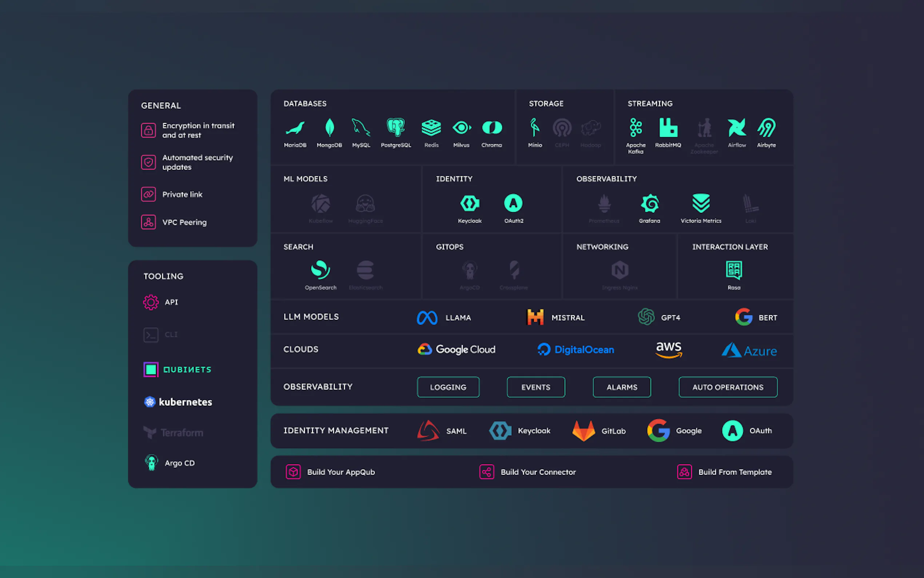Select the Rasa interaction layer icon
The image size is (924, 578).
(x=734, y=270)
